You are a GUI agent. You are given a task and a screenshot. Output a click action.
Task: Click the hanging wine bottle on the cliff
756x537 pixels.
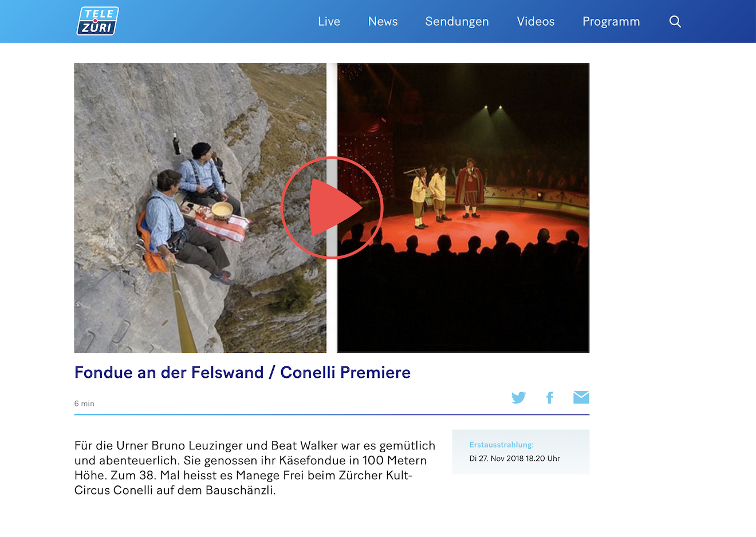tap(176, 144)
